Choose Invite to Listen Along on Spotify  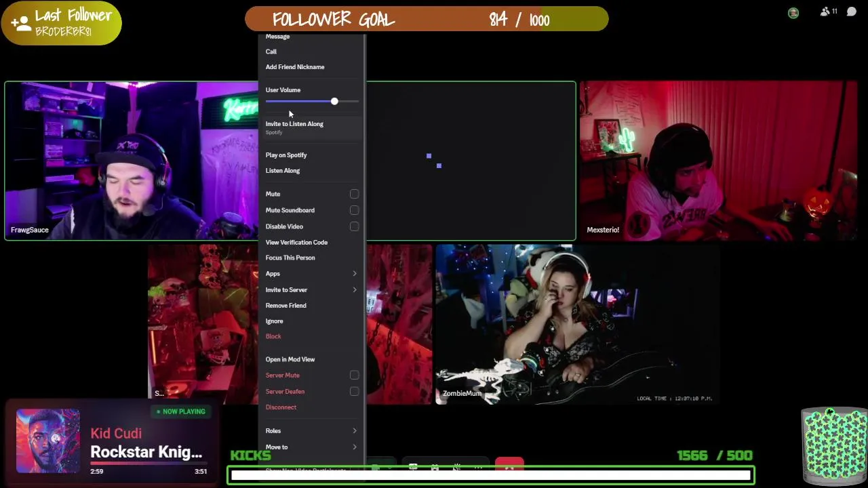click(311, 127)
